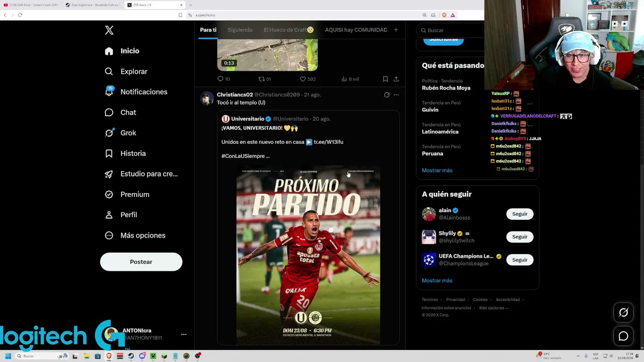The height and width of the screenshot is (362, 644).
Task: Close the Inicio / X browser tab
Action: 181,5
